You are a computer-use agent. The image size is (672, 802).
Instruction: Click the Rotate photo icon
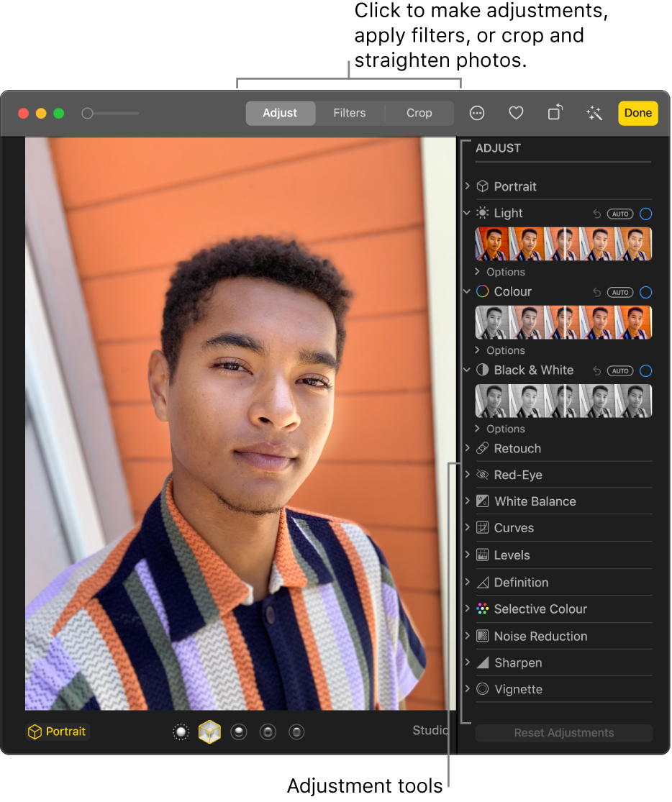[x=555, y=113]
